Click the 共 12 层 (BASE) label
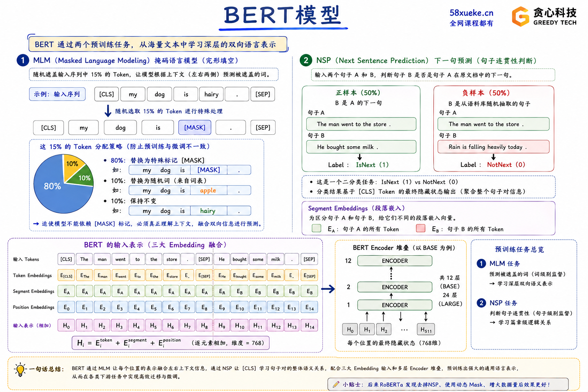The width and height of the screenshot is (588, 392). tap(450, 282)
